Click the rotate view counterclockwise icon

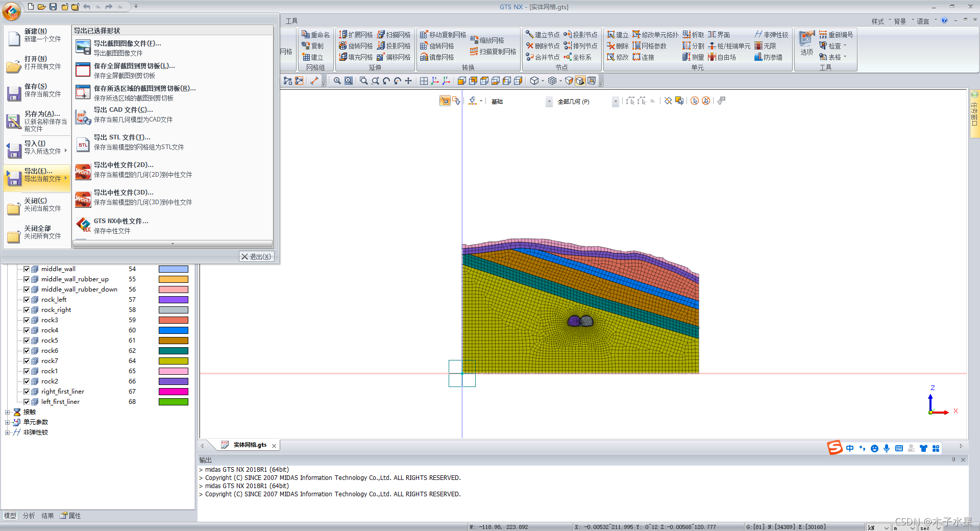click(386, 81)
